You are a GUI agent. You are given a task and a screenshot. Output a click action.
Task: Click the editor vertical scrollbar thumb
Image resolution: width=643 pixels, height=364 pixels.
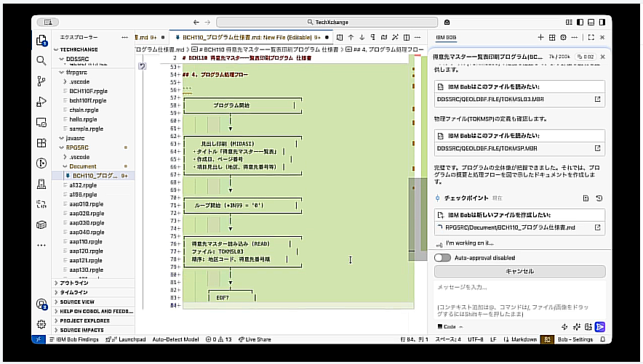click(418, 219)
